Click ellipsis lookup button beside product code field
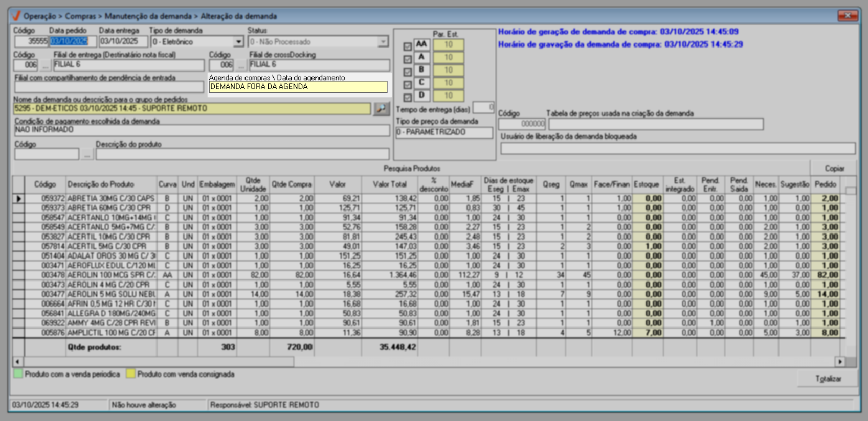868x421 pixels. click(x=87, y=154)
